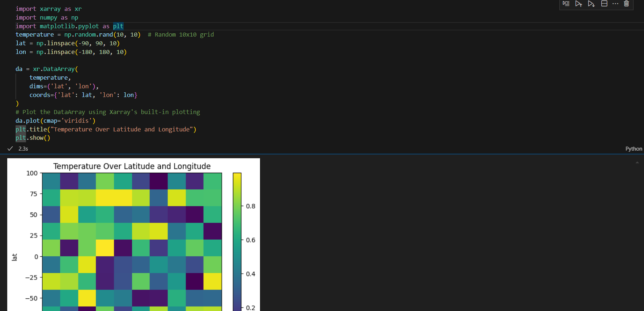Click the execution success checkmark

[10, 148]
